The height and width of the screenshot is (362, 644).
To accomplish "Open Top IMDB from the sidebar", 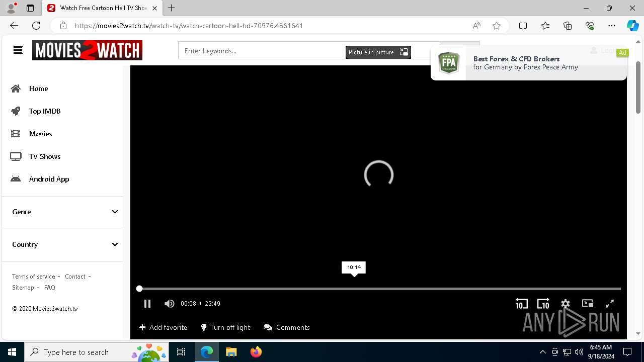I will (x=36, y=111).
